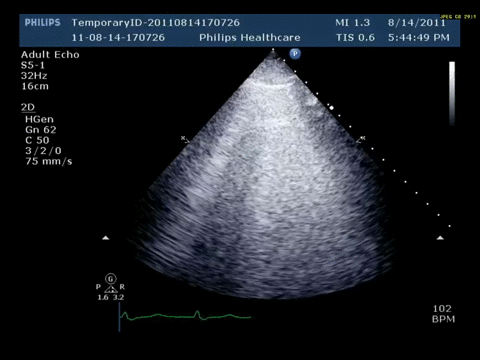Click the 32Hz frame rate value
The image size is (480, 360).
[x=34, y=76]
